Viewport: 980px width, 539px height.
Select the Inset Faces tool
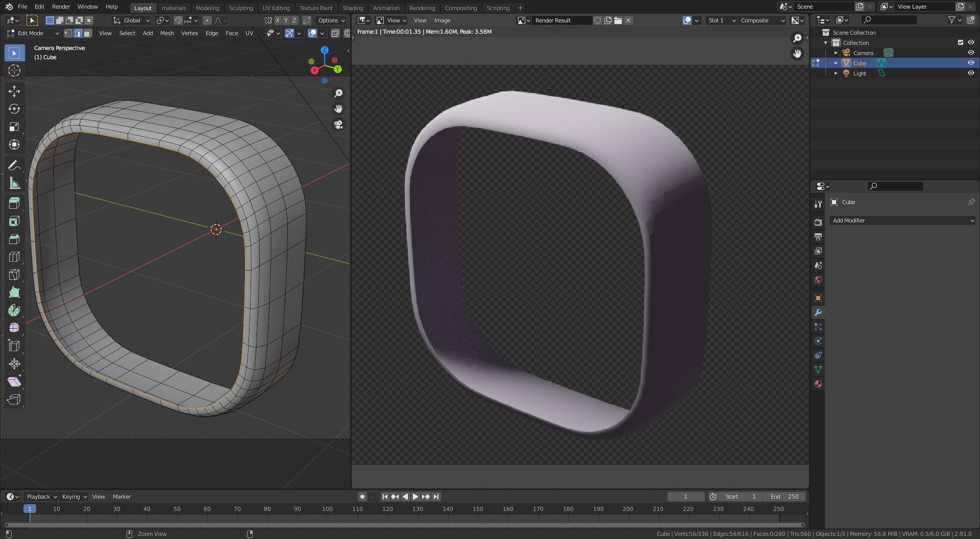click(x=14, y=221)
